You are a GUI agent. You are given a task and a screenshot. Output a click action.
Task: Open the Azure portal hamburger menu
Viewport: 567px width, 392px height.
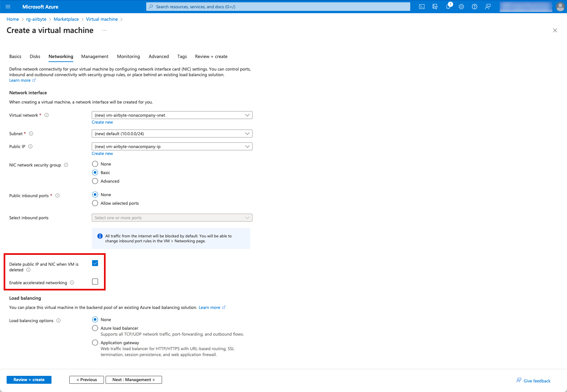8,7
